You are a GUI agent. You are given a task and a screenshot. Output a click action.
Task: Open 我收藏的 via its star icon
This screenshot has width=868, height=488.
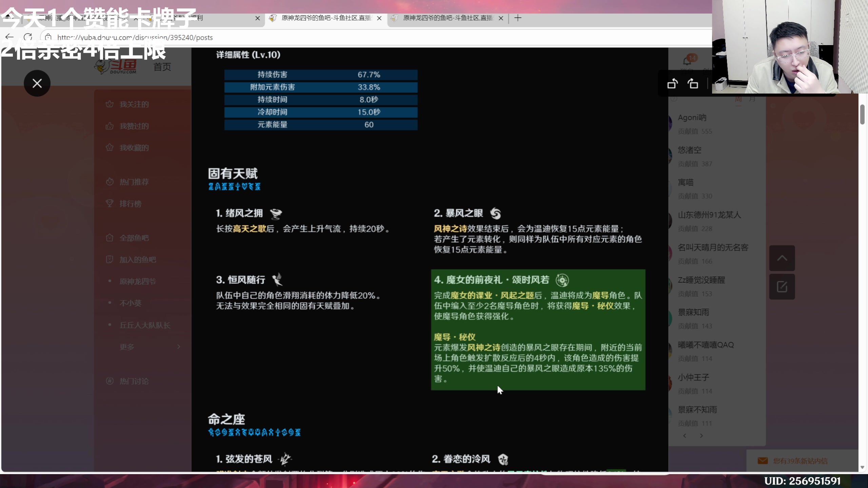click(109, 147)
